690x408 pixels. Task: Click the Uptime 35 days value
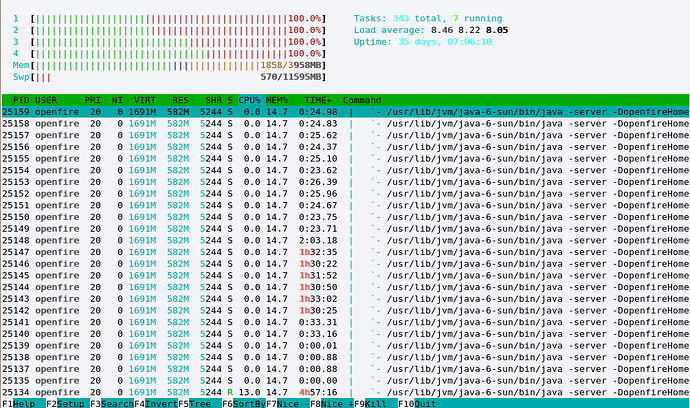coord(445,42)
